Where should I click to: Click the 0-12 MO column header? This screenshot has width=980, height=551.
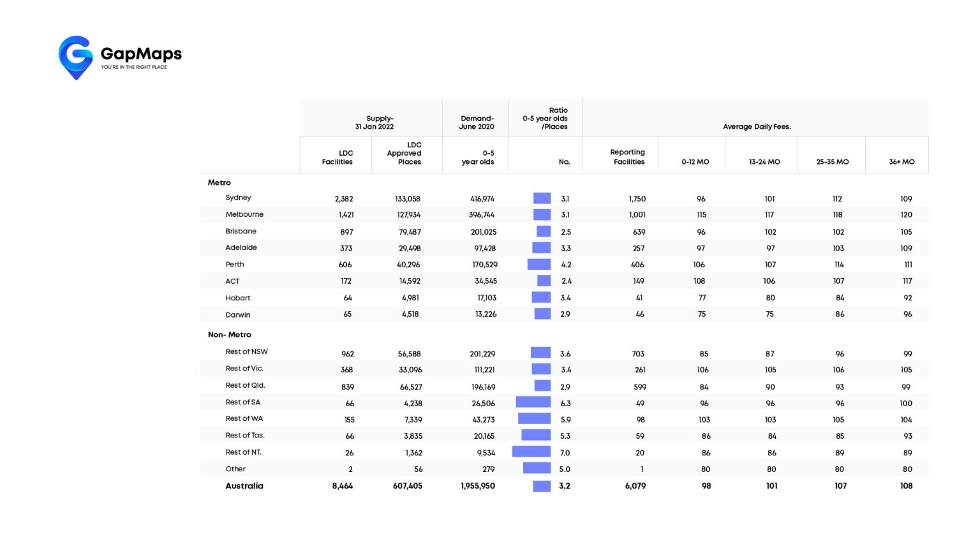(x=695, y=162)
